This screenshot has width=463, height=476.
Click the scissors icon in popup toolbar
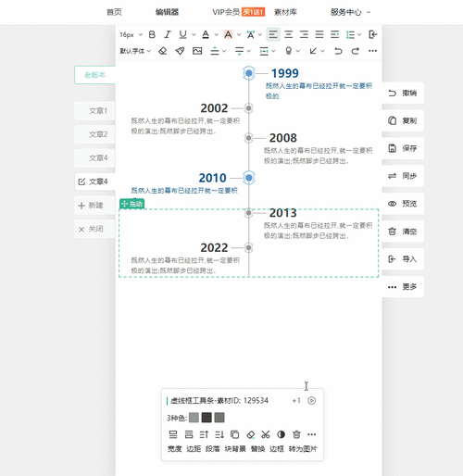(266, 434)
